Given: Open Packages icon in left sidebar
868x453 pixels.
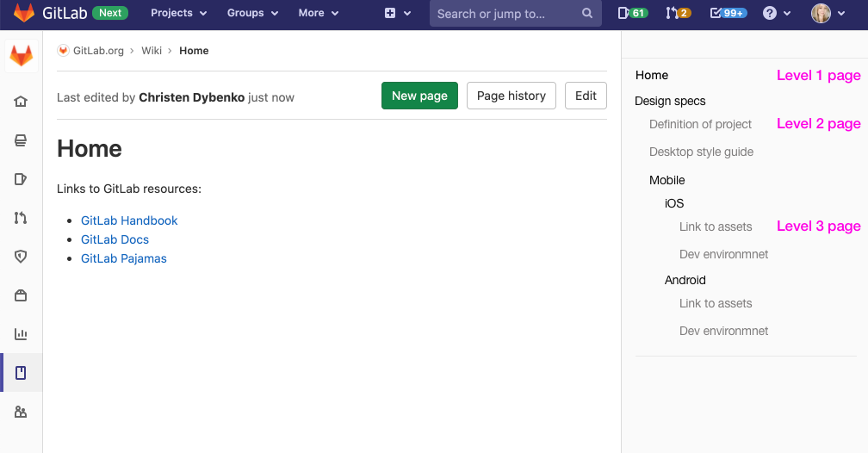Looking at the screenshot, I should point(21,295).
